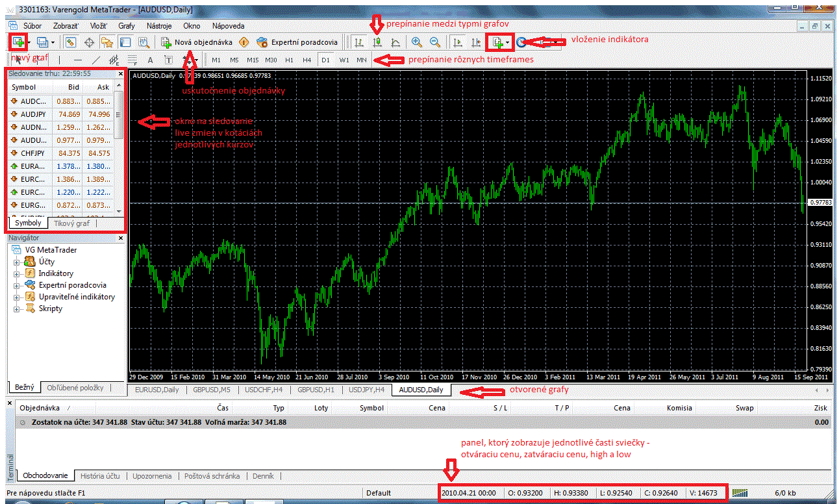
Task: Select the D1 timeframe
Action: tap(325, 60)
